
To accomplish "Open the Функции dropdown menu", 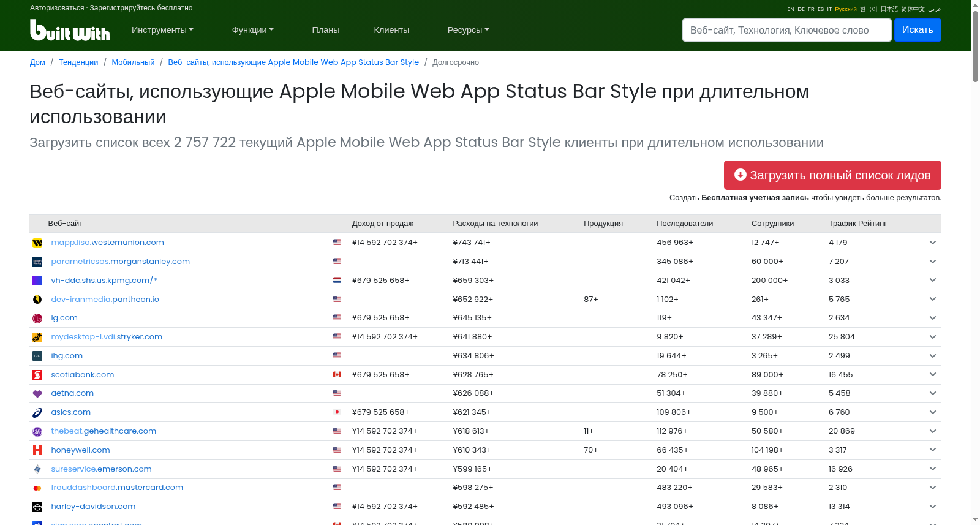I will pos(252,30).
